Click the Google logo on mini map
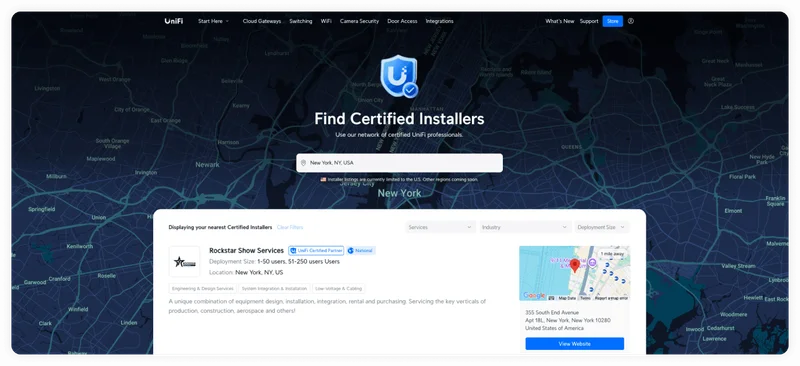 (x=534, y=296)
